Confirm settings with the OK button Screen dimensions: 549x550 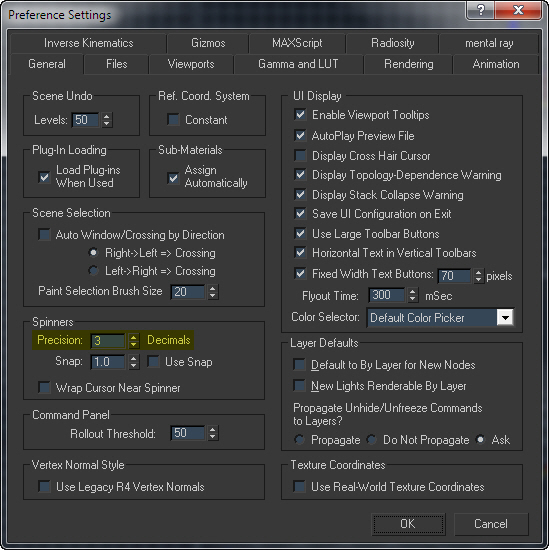[x=408, y=524]
